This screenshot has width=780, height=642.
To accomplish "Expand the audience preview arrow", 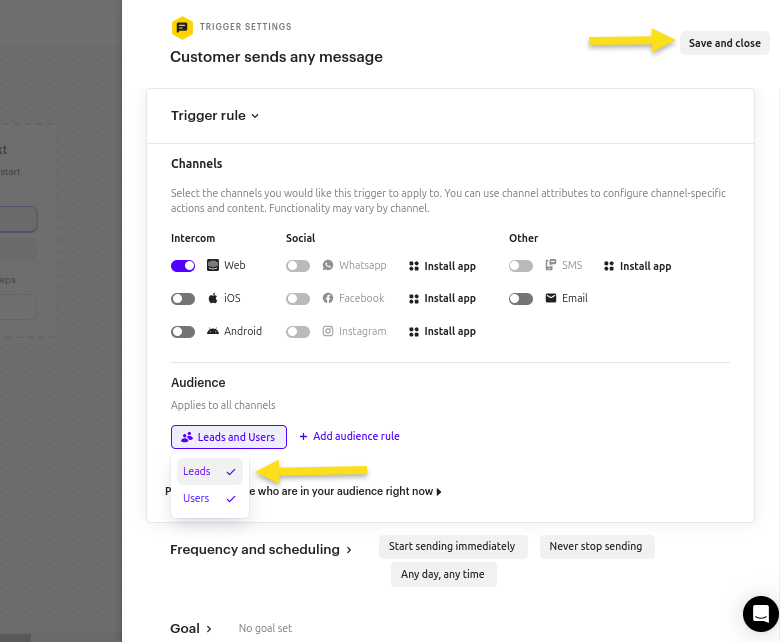I will tap(439, 492).
